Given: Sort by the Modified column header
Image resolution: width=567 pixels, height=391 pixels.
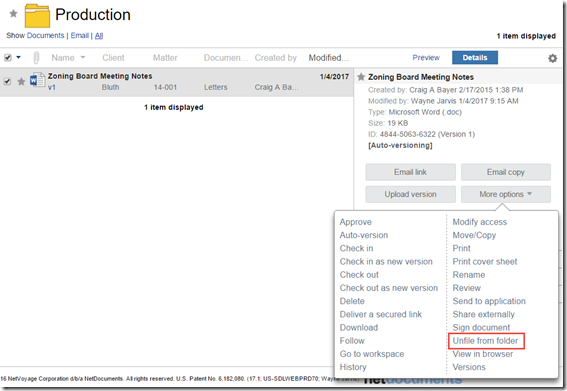Looking at the screenshot, I should 328,58.
